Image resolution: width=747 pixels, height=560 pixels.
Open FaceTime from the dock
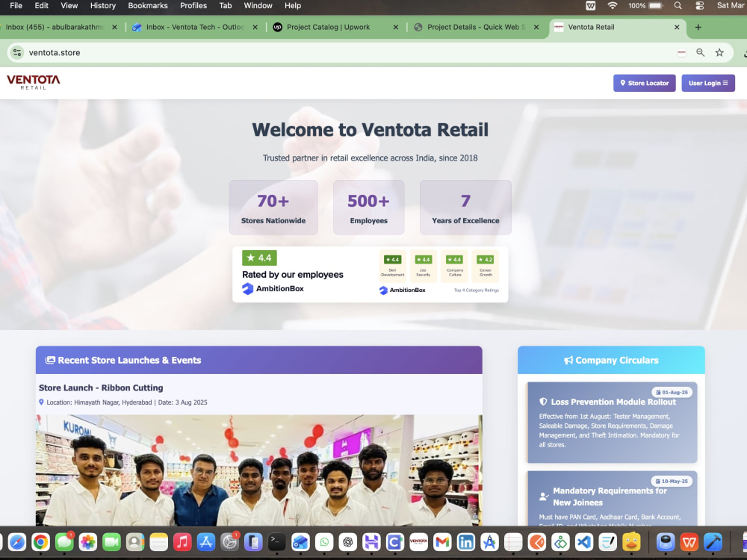pos(111,542)
